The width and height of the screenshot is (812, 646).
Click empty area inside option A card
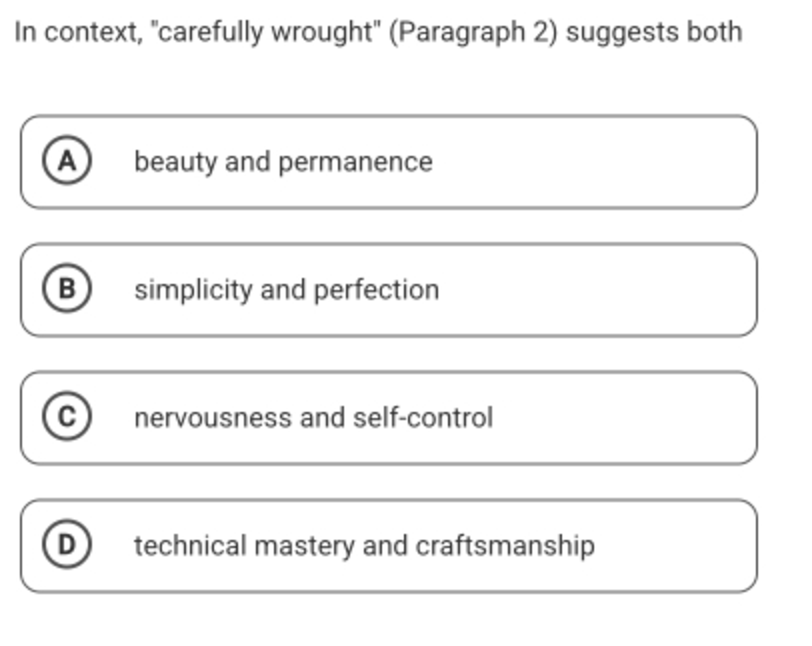(596, 162)
